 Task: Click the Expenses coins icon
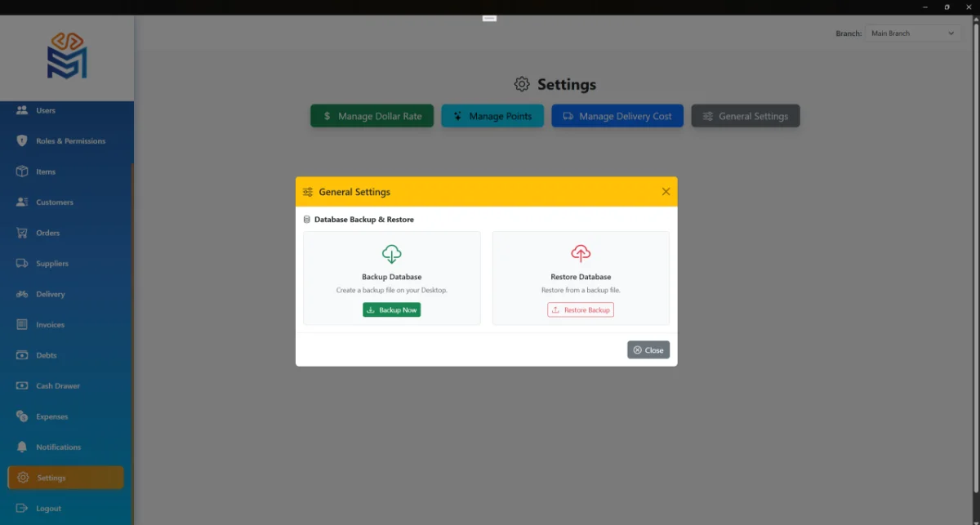(x=22, y=416)
